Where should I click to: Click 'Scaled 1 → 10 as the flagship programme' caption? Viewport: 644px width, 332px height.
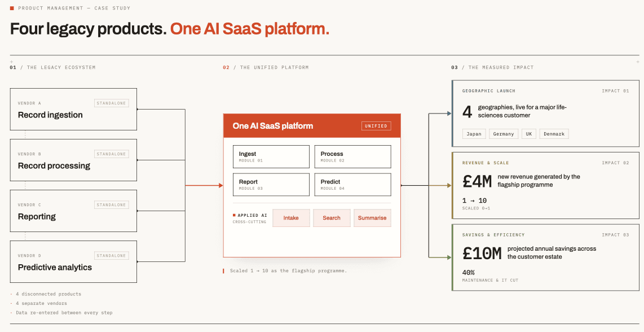point(288,270)
